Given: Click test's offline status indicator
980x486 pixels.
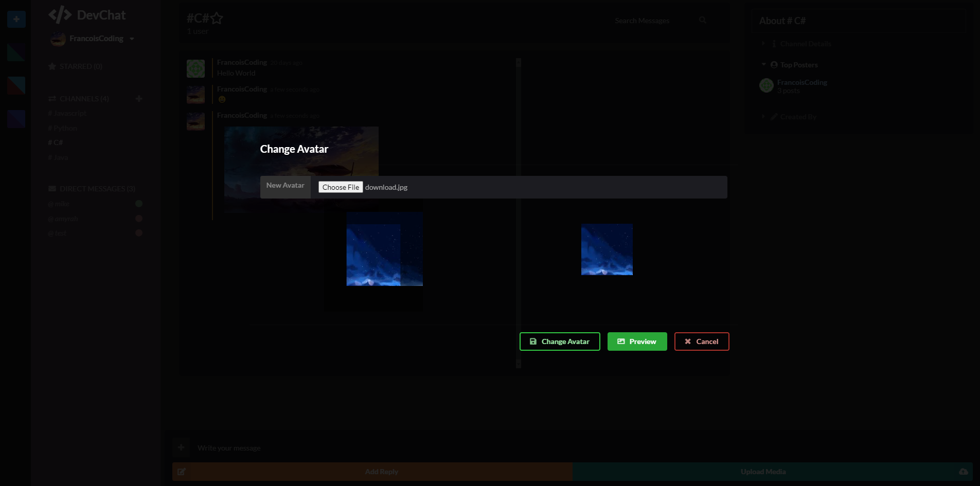Looking at the screenshot, I should point(139,233).
